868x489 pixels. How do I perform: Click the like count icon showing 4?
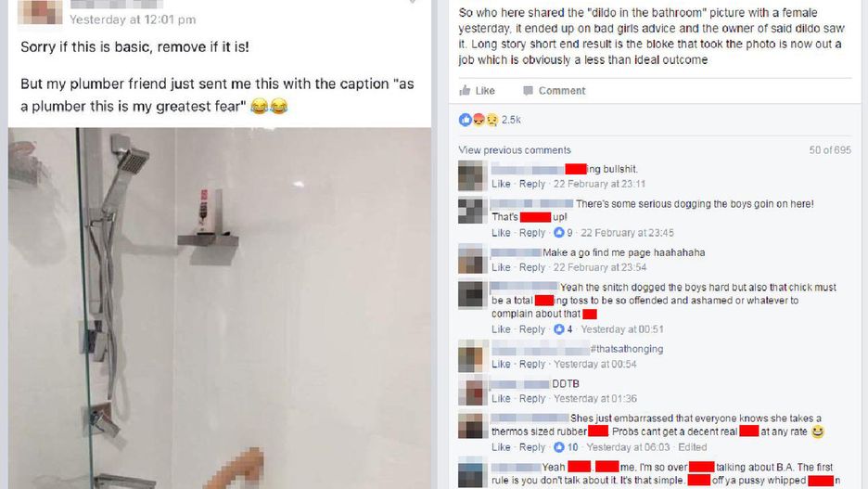[559, 329]
